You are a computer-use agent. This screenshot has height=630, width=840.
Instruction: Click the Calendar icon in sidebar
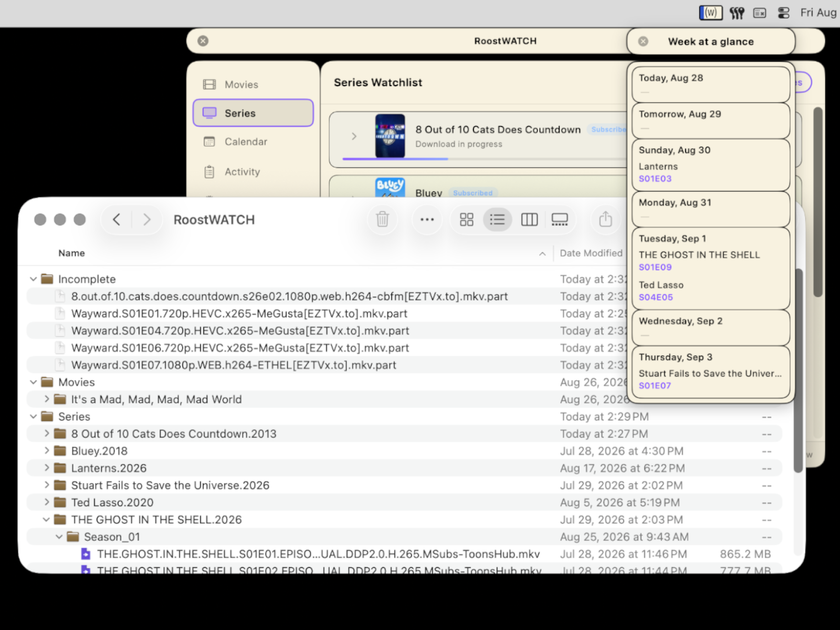pyautogui.click(x=209, y=142)
